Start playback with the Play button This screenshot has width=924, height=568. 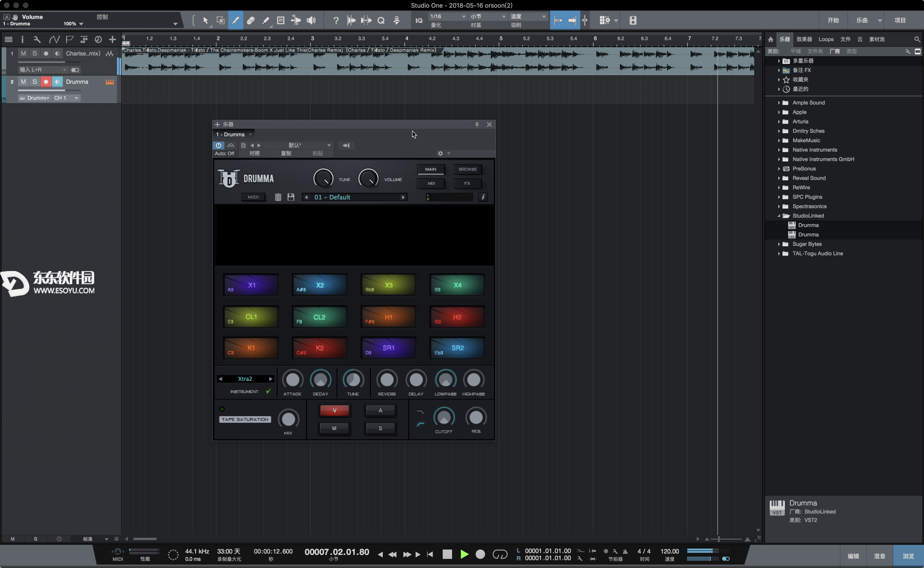tap(464, 554)
